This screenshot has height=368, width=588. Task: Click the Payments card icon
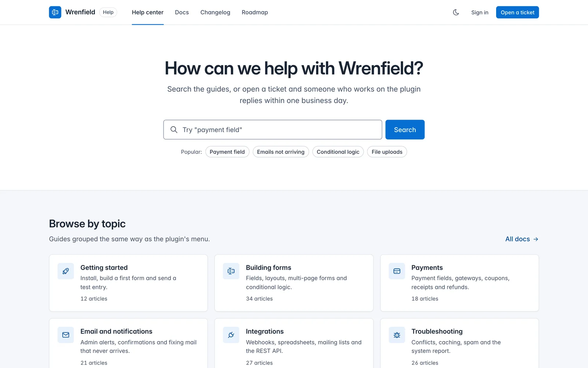[x=397, y=271]
